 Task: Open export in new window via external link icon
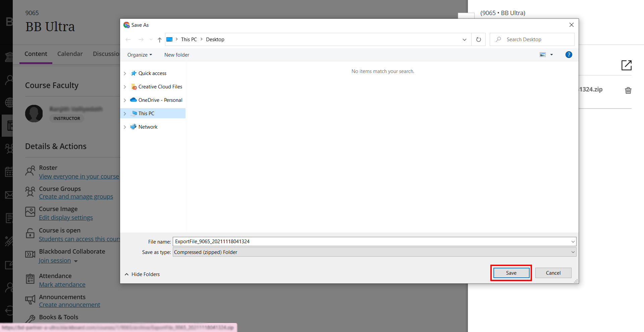coord(627,65)
